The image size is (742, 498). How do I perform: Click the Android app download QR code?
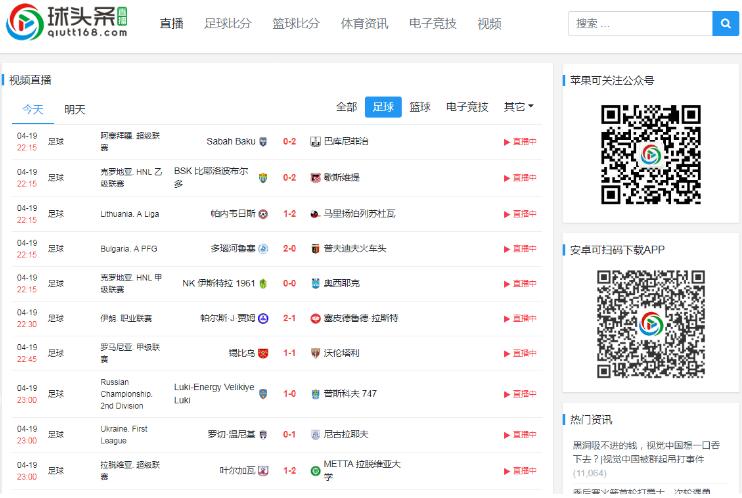click(x=637, y=325)
